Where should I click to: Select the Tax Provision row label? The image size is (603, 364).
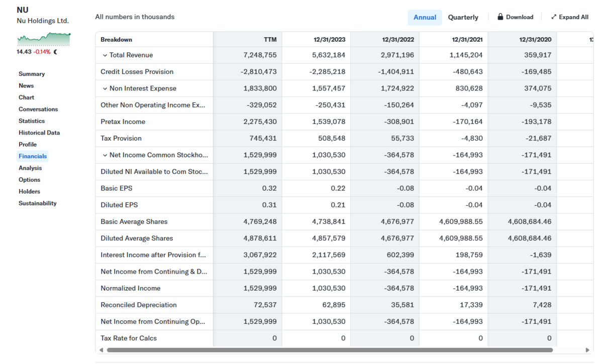click(x=121, y=138)
